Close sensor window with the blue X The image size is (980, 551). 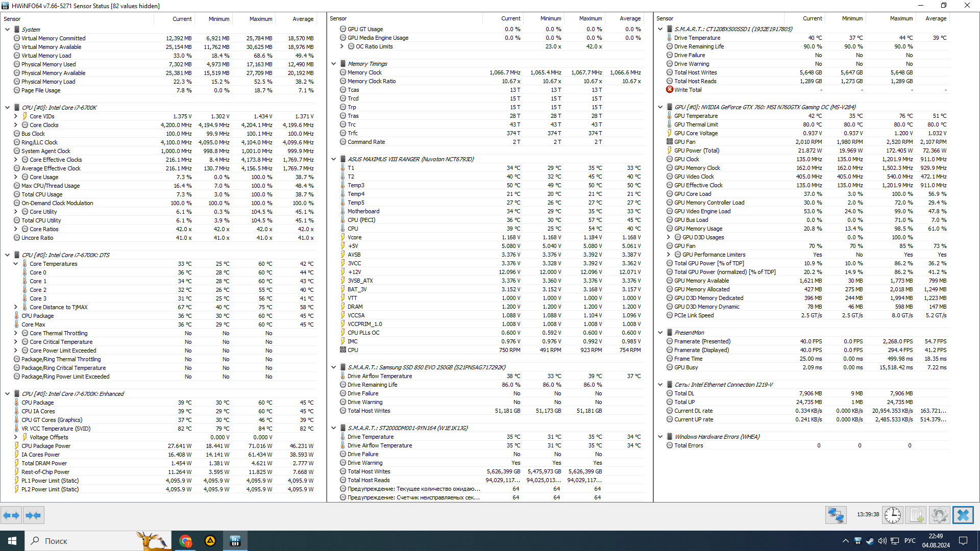(963, 515)
